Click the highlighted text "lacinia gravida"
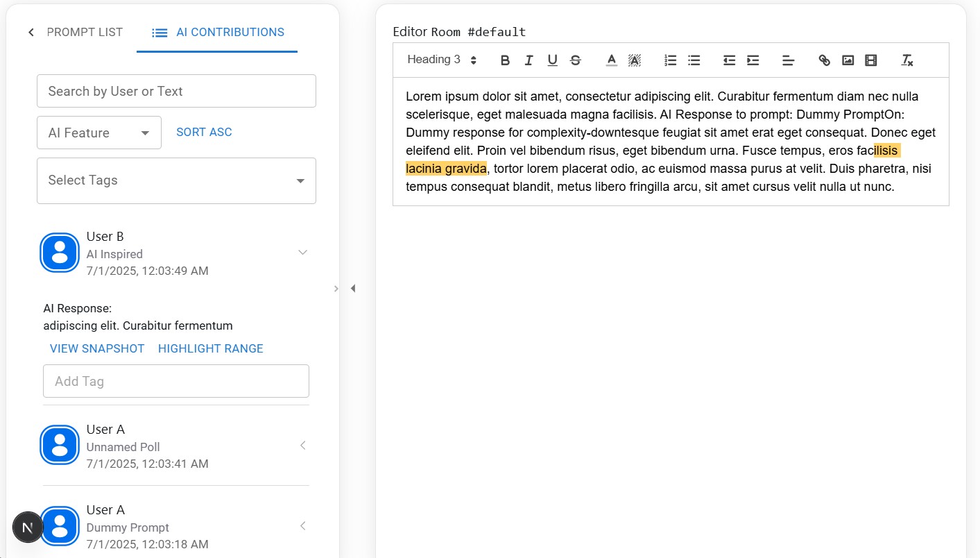 (446, 169)
